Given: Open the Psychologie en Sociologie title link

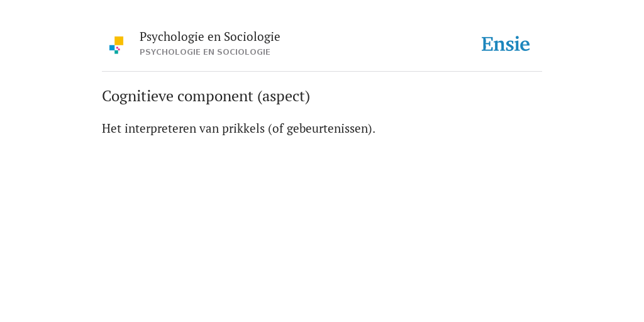Looking at the screenshot, I should pyautogui.click(x=209, y=36).
